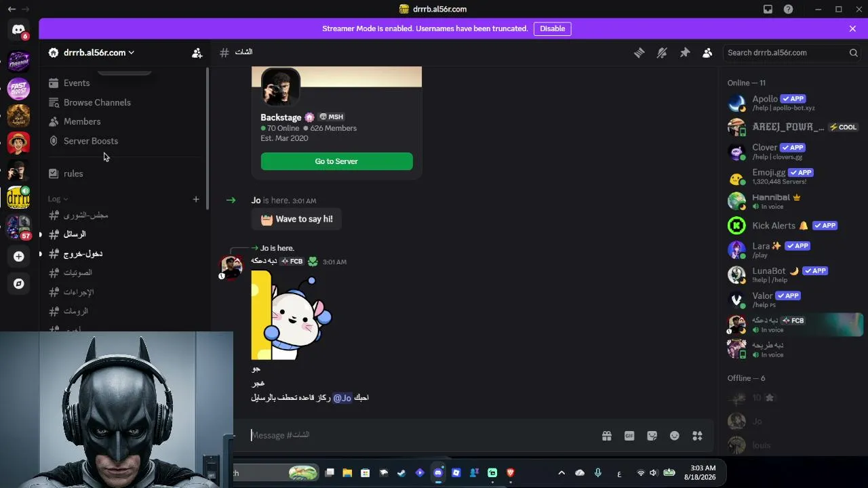Open Events in the sidebar

(x=123, y=83)
